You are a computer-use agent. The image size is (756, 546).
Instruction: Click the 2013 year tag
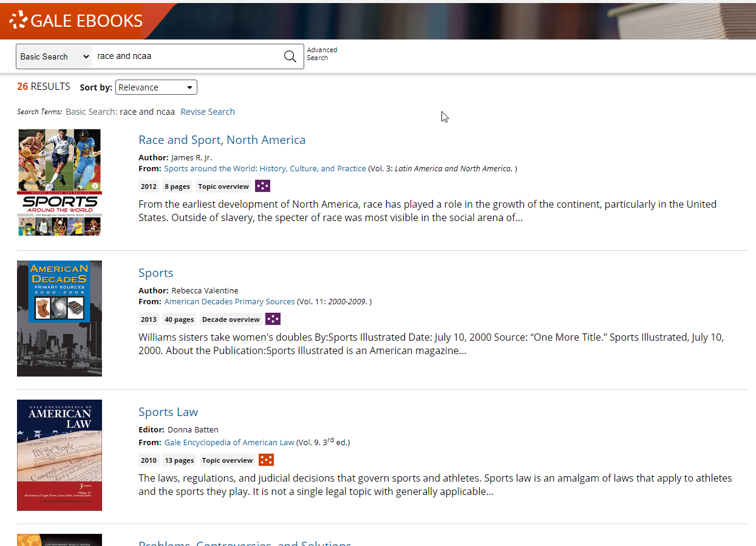tap(149, 319)
